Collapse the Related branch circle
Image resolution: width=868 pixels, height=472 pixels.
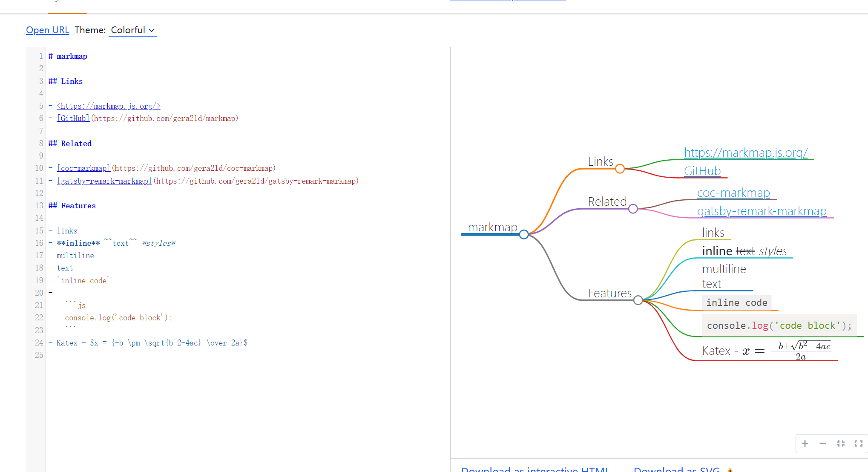633,209
